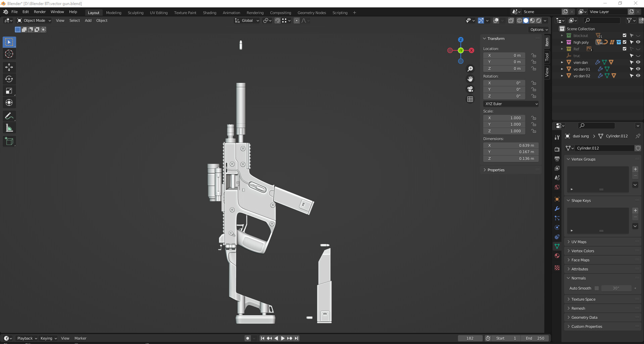Screen dimensions: 644x344
Task: Enable the Auto Smooth checkbox
Action: 597,288
